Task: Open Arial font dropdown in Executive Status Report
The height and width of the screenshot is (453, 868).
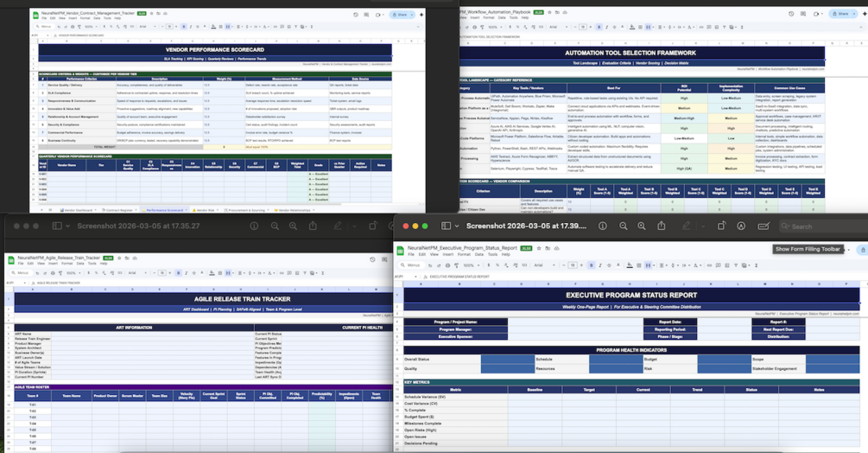Action: click(x=545, y=265)
